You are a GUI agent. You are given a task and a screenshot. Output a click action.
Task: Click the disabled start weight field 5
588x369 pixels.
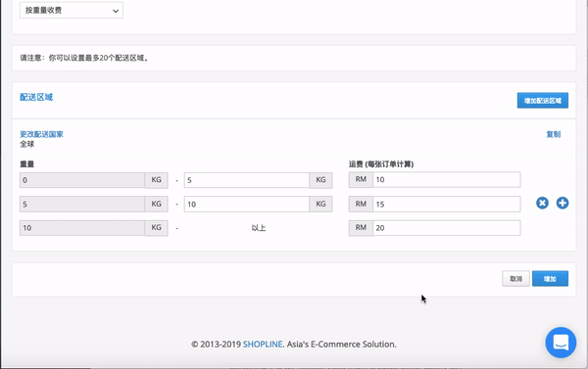(82, 205)
